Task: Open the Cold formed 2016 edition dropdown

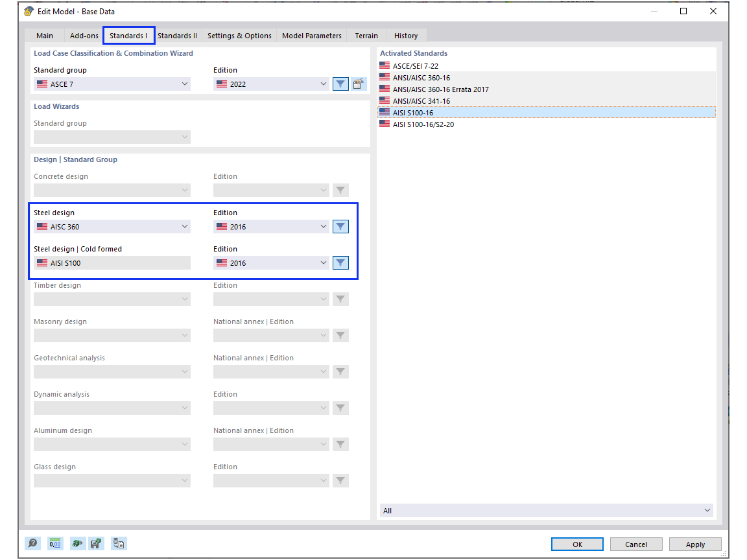Action: pos(271,263)
